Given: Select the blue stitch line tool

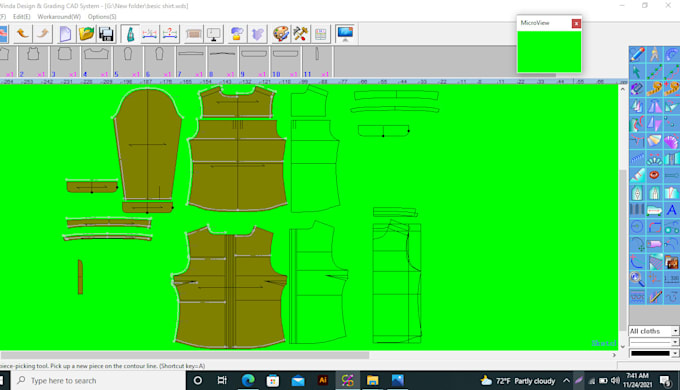Looking at the screenshot, I should point(637,158).
